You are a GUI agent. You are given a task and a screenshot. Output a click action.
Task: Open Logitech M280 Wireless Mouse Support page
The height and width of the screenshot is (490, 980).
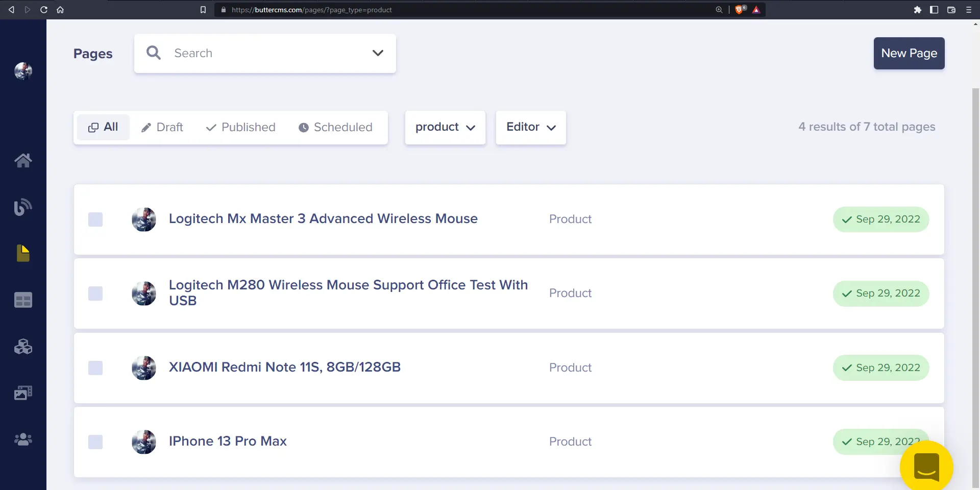click(348, 292)
